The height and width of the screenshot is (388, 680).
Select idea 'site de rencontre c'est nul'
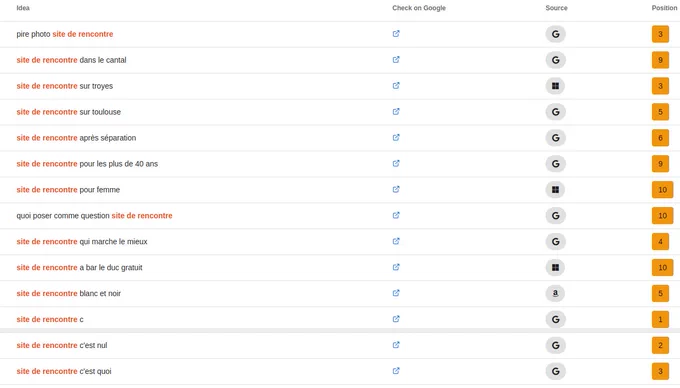(x=62, y=346)
